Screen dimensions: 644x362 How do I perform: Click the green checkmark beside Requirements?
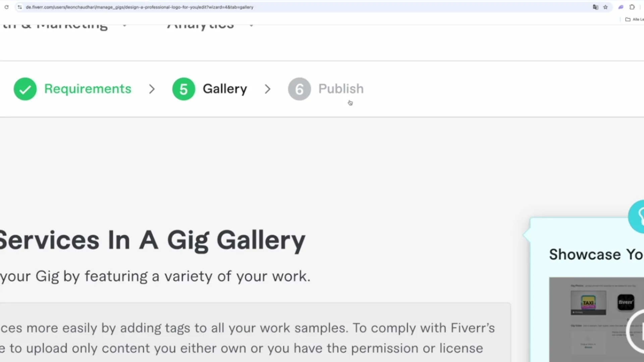coord(25,89)
